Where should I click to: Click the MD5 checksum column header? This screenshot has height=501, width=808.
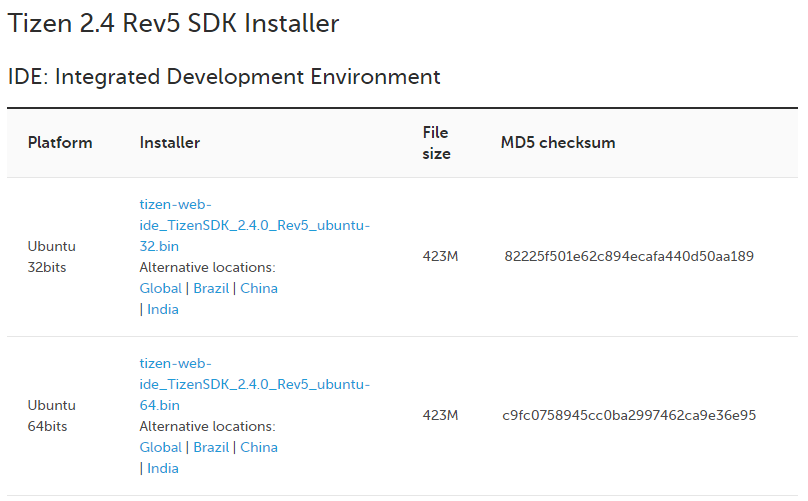[558, 142]
